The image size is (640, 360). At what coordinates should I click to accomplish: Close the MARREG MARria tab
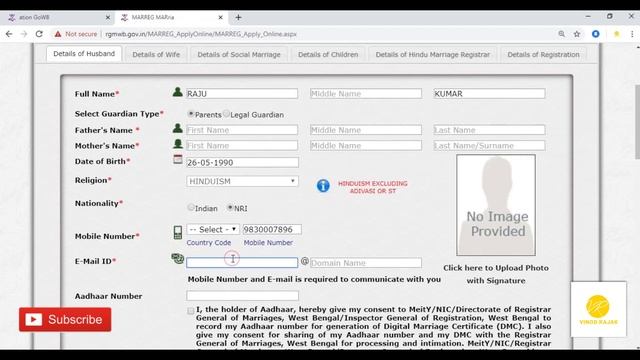pyautogui.click(x=220, y=18)
